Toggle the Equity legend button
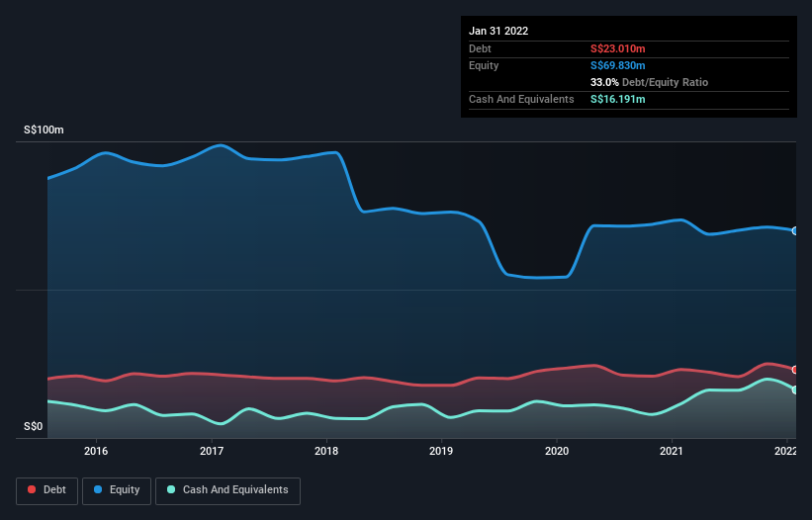Screen dimensions: 812x520 pyautogui.click(x=117, y=490)
